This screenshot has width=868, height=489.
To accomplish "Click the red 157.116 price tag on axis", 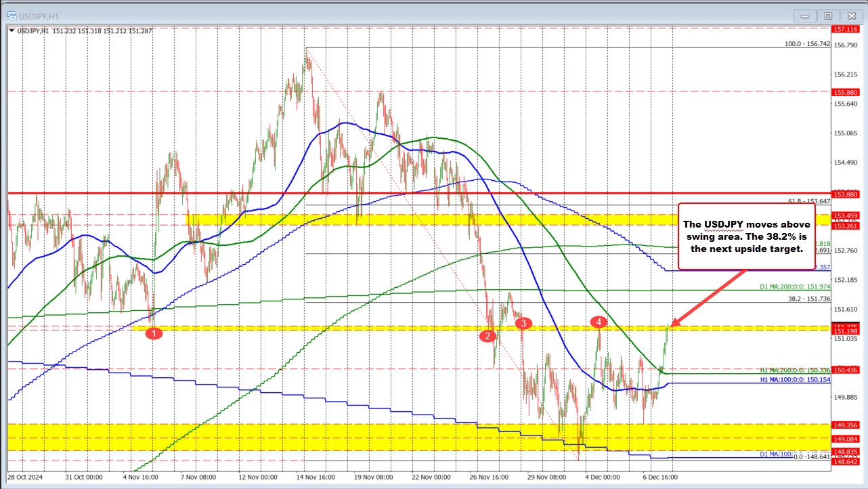I will [846, 30].
